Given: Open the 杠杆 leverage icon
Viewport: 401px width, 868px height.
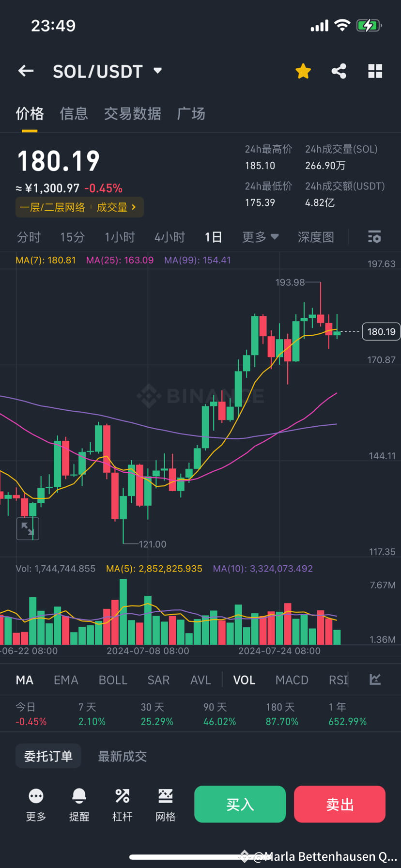Looking at the screenshot, I should click(122, 804).
